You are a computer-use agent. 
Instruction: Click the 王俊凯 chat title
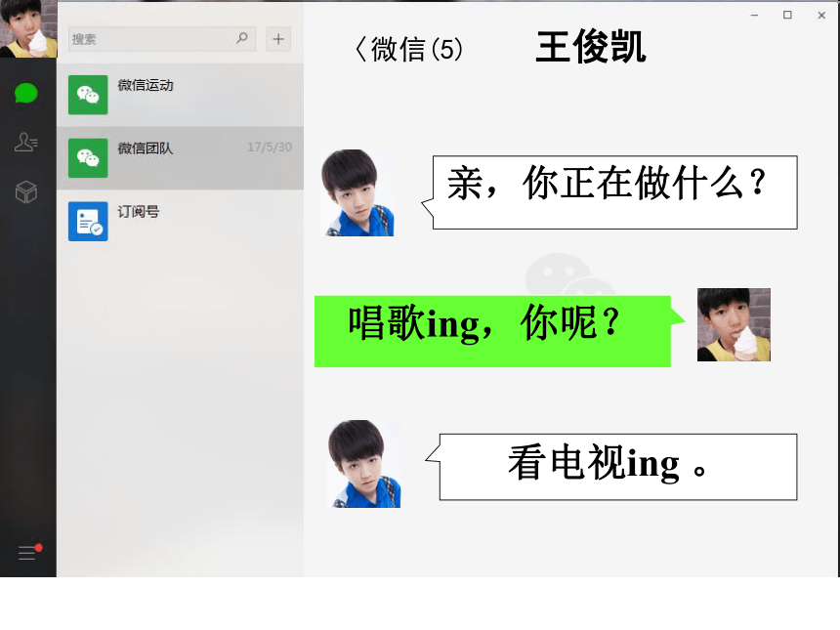click(591, 47)
